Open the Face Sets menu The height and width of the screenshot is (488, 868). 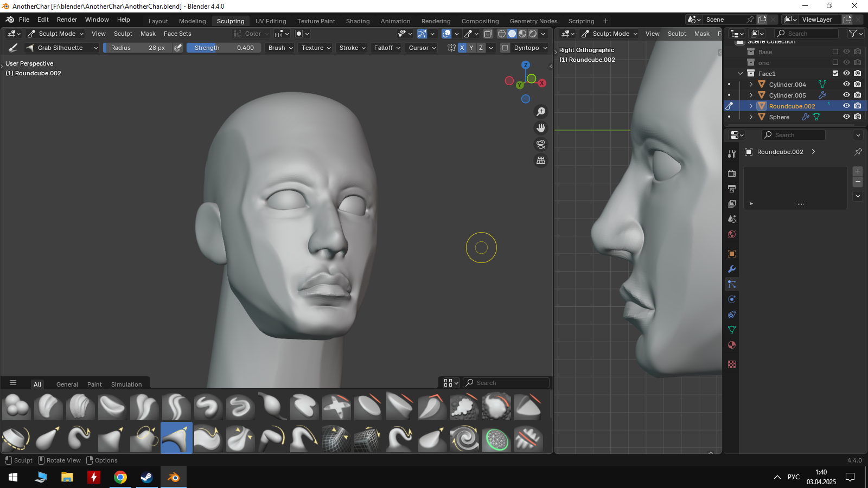[177, 34]
